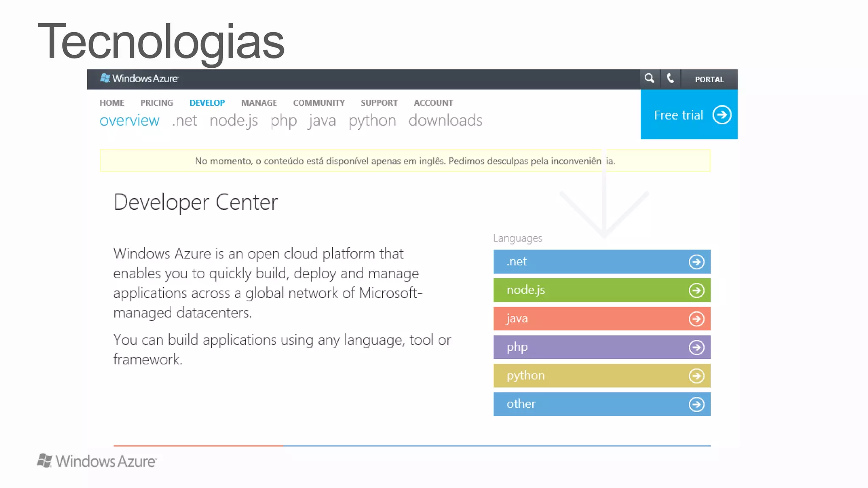Click the MANAGE navigation item
The image size is (868, 488).
[x=259, y=103]
